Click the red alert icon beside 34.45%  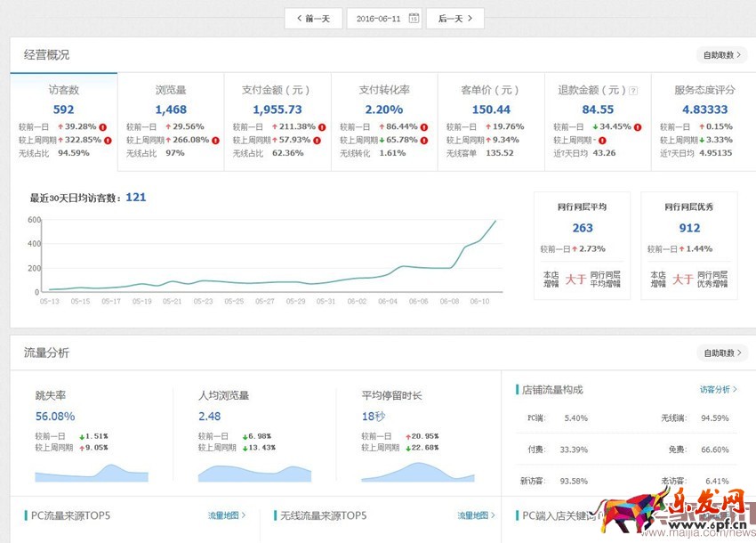637,126
